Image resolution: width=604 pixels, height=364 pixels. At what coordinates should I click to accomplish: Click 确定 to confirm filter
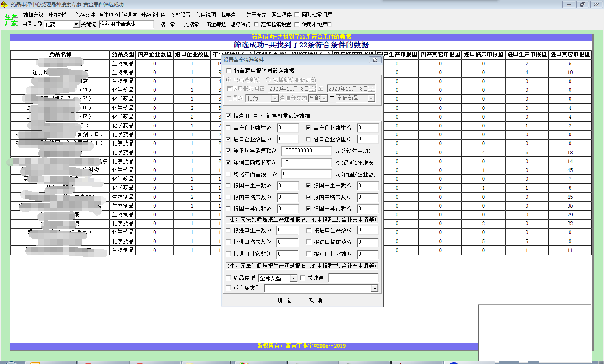point(284,301)
